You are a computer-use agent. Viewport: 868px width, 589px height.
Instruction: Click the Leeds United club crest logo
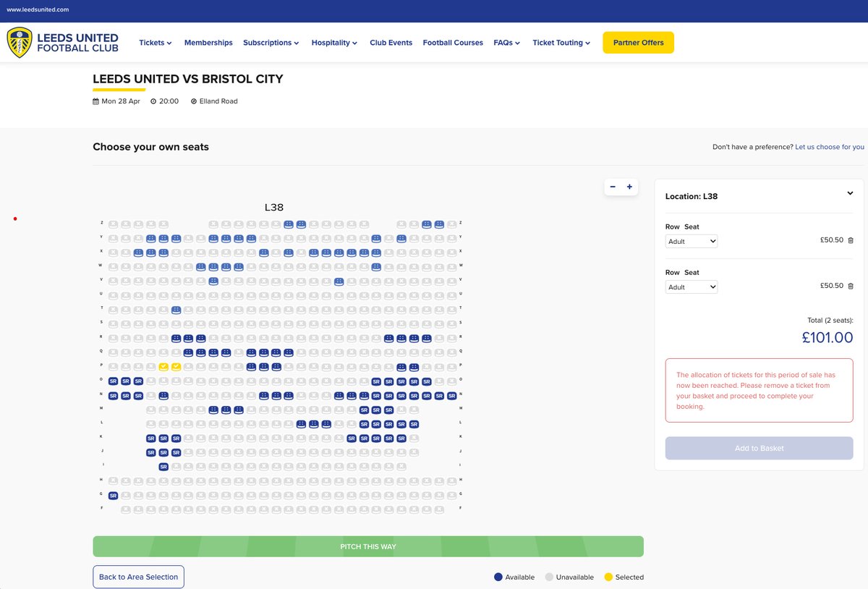20,43
